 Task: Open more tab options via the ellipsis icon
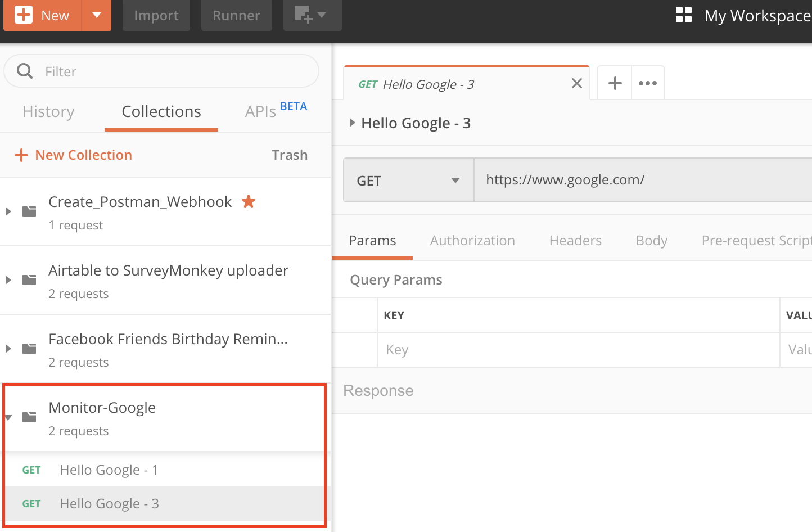point(648,82)
